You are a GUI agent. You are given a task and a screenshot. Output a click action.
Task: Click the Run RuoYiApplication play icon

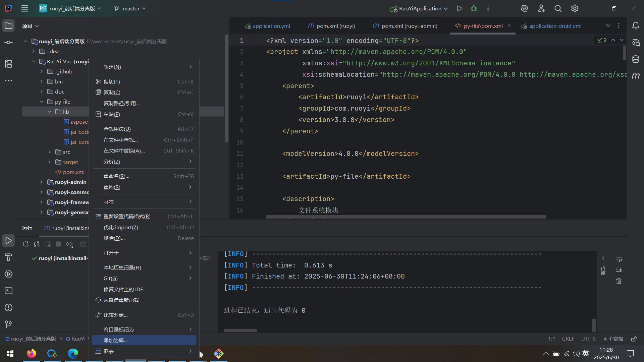459,8
